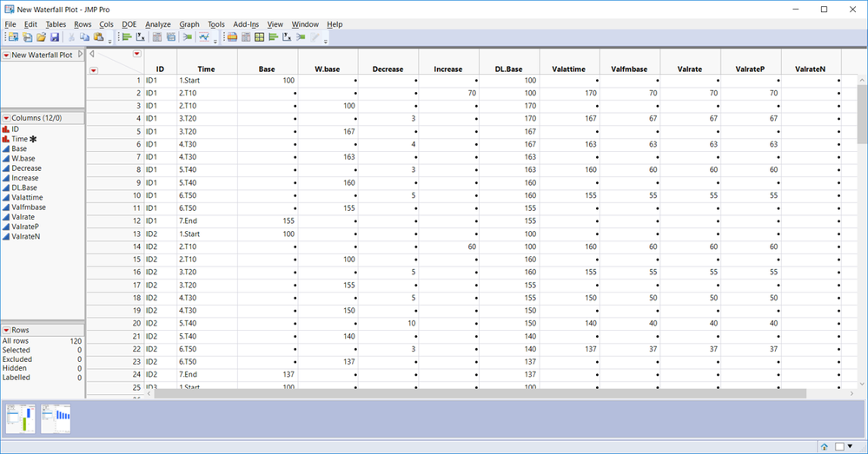Open the DOE menu
Viewport: 868px width, 454px height.
129,24
